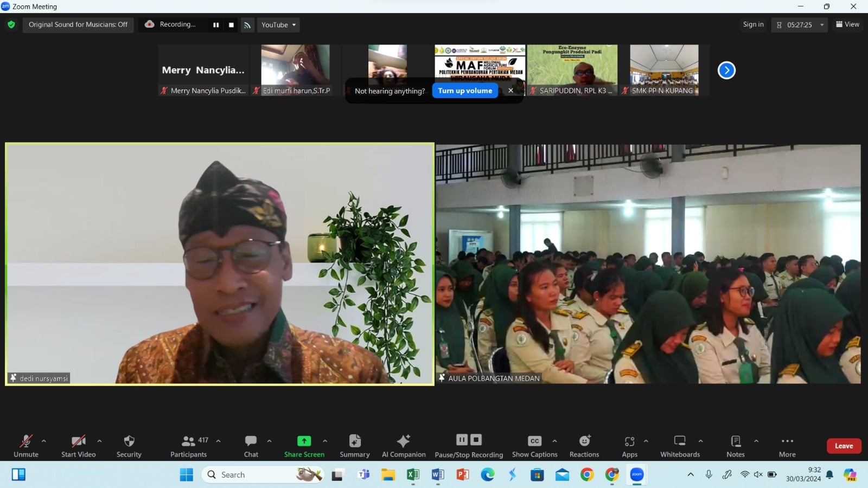Open PowerPoint from the taskbar
The height and width of the screenshot is (488, 868).
coord(463,474)
